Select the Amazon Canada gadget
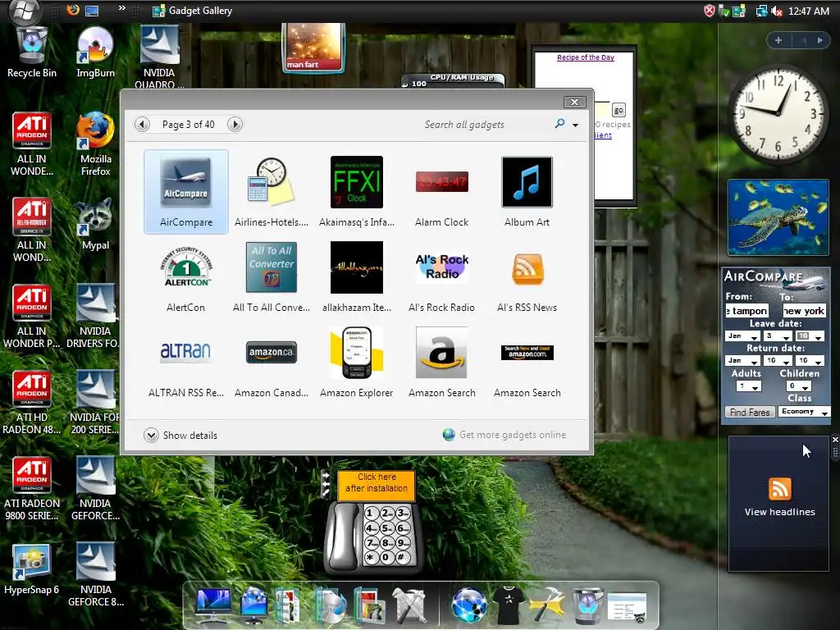Image resolution: width=840 pixels, height=630 pixels. [x=271, y=362]
